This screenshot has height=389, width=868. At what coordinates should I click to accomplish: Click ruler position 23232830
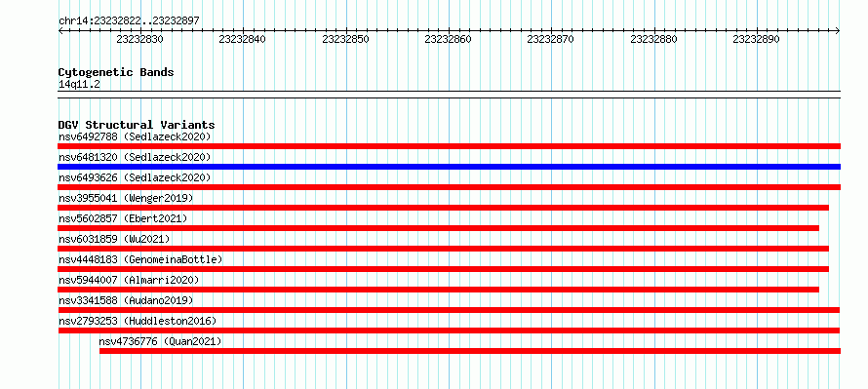pyautogui.click(x=140, y=39)
